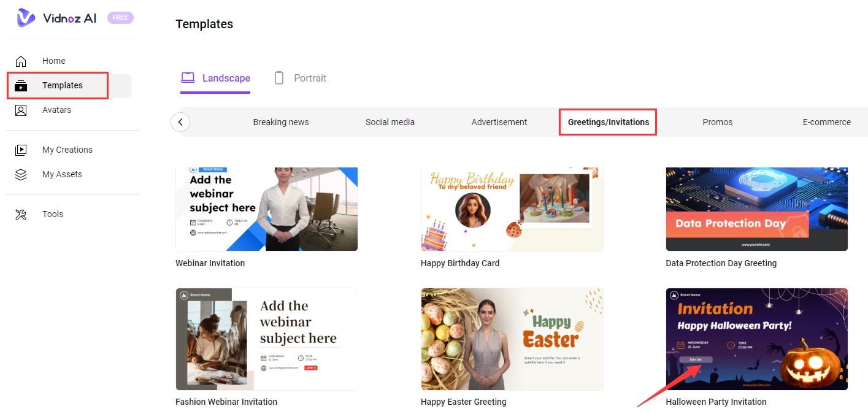
Task: Click the FREE plan badge
Action: [x=120, y=18]
